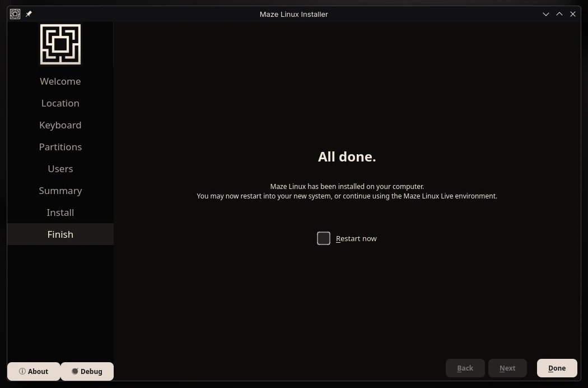Enable the Restart now checkbox
This screenshot has width=588, height=388.
click(x=324, y=238)
